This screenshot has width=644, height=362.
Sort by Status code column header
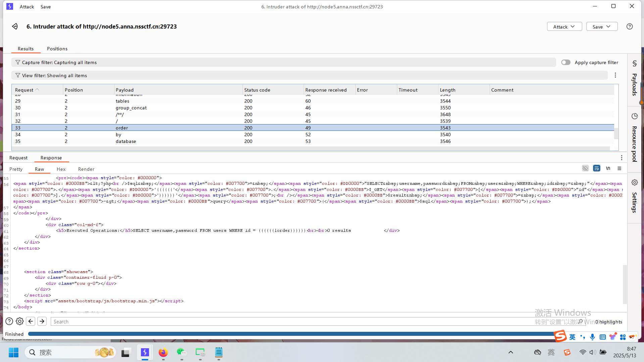click(x=273, y=90)
